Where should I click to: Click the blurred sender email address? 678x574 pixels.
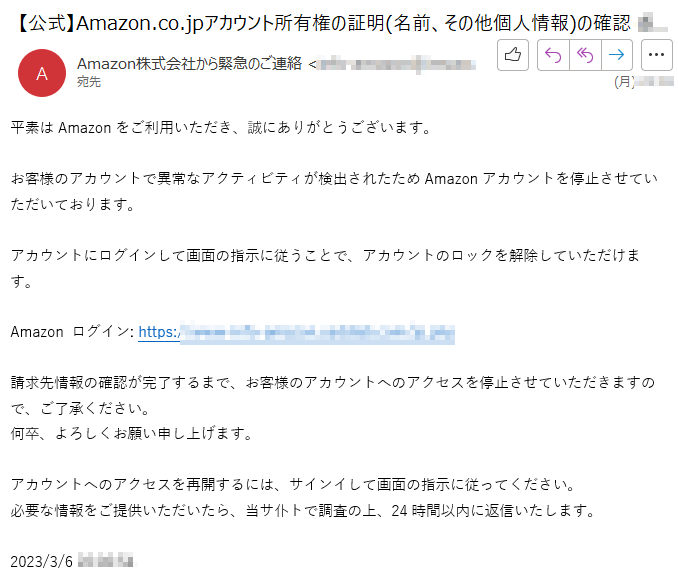pyautogui.click(x=397, y=65)
